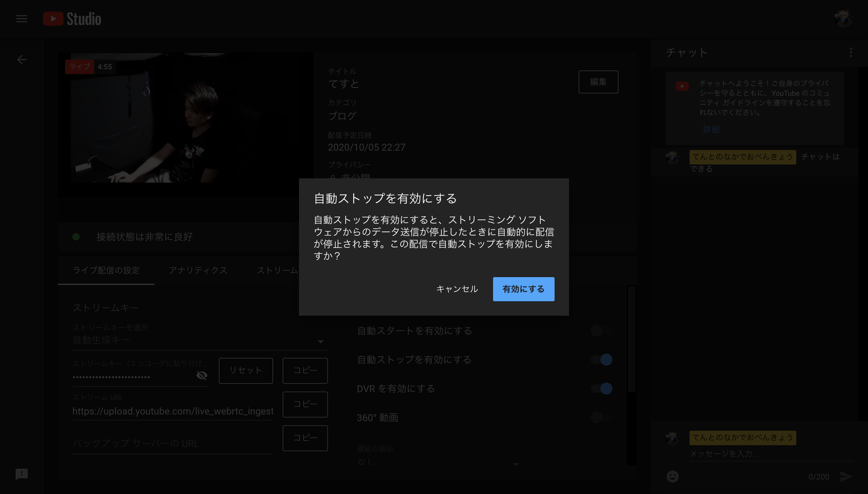This screenshot has height=494, width=868.
Task: Toggle 自動スタートを有効にする switch
Action: (x=601, y=330)
